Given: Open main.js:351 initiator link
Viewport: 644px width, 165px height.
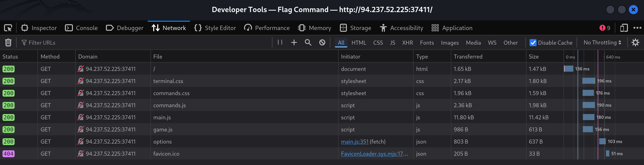Looking at the screenshot, I should (x=355, y=142).
